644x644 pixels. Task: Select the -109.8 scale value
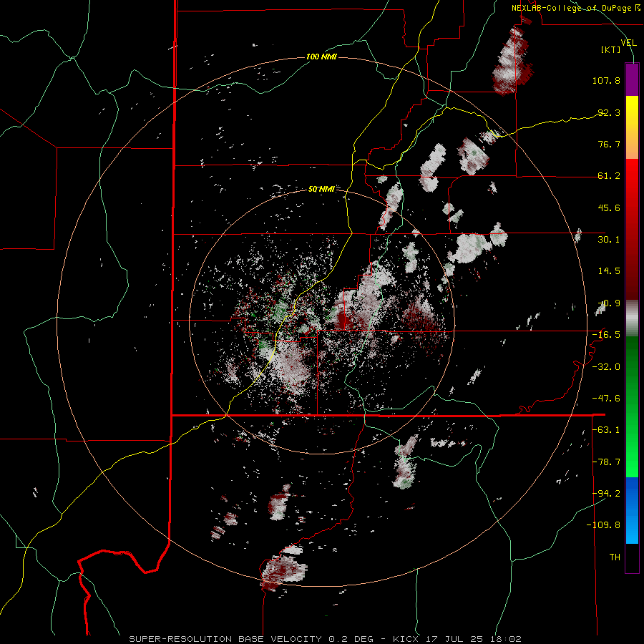click(x=603, y=525)
